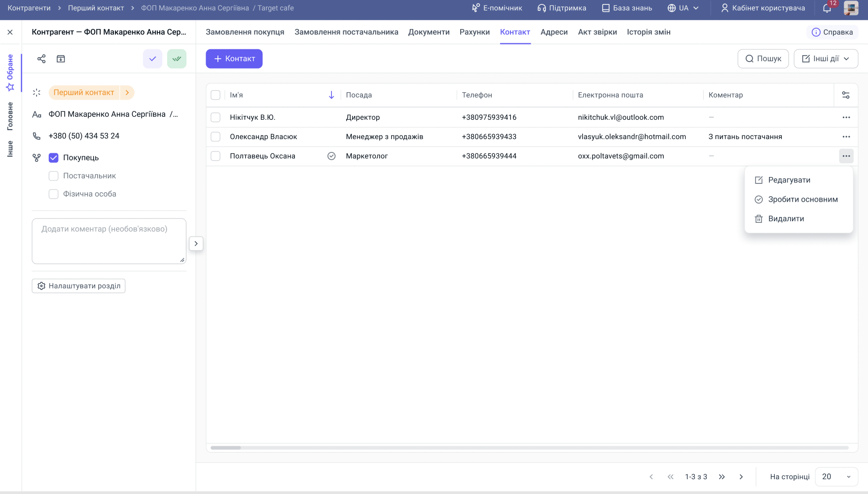Click the single checkmark save button

point(152,59)
